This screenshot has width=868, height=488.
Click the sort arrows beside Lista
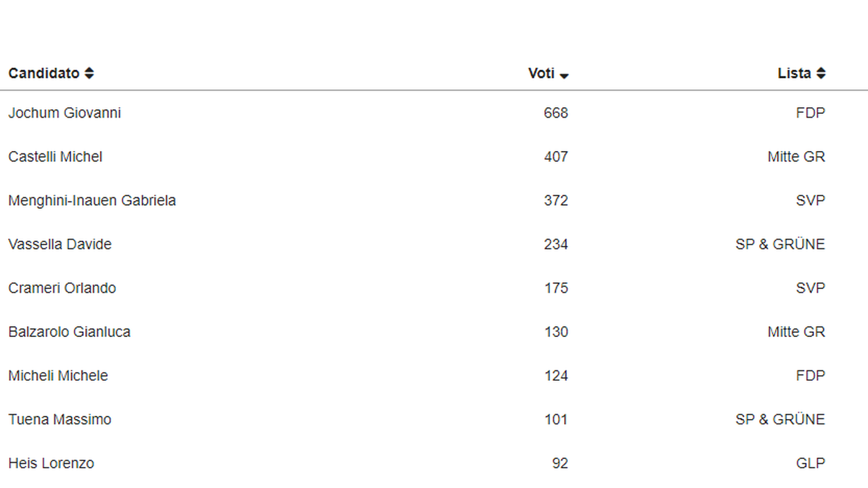click(x=821, y=73)
